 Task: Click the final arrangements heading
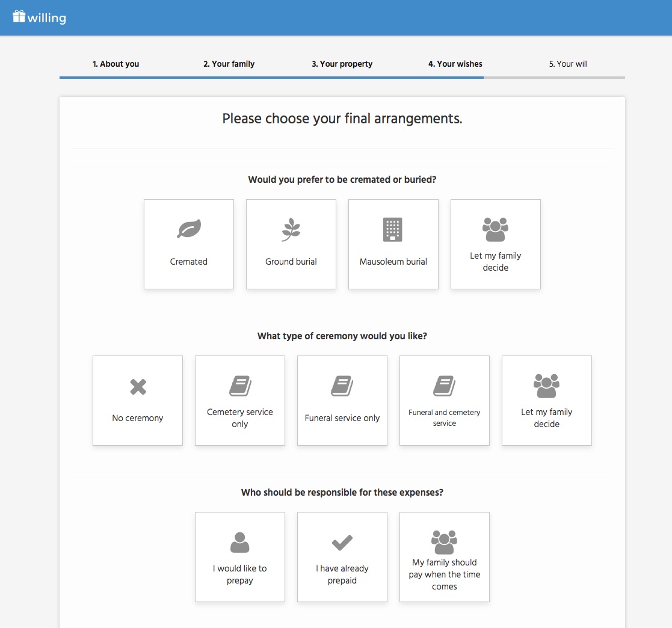(x=342, y=119)
